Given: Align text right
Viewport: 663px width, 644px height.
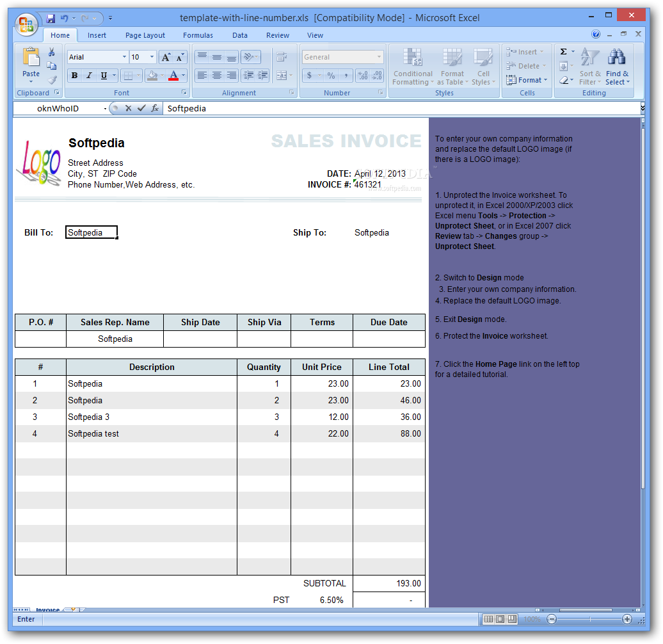Looking at the screenshot, I should pos(231,76).
